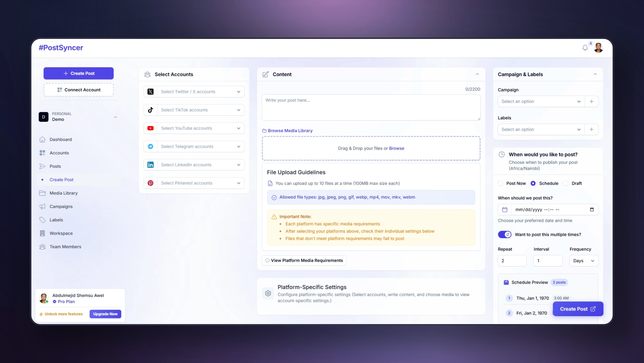Open the Labels select dropdown
The width and height of the screenshot is (644, 363).
[x=541, y=129]
